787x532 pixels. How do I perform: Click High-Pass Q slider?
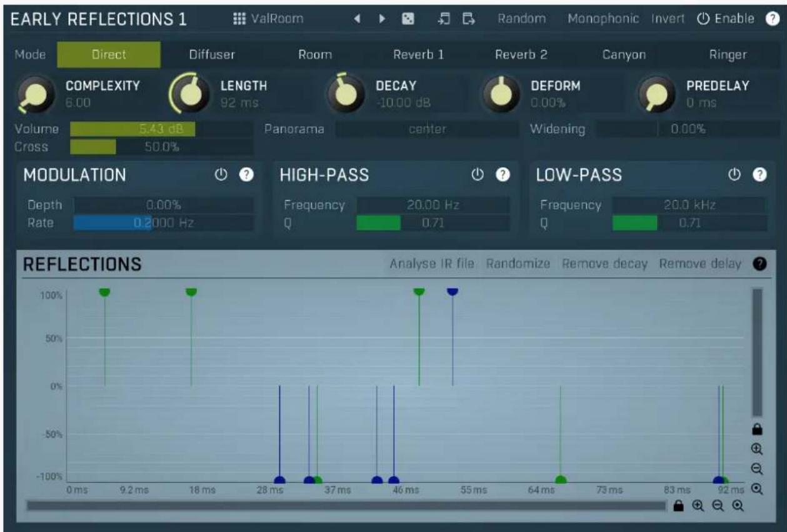(x=433, y=223)
